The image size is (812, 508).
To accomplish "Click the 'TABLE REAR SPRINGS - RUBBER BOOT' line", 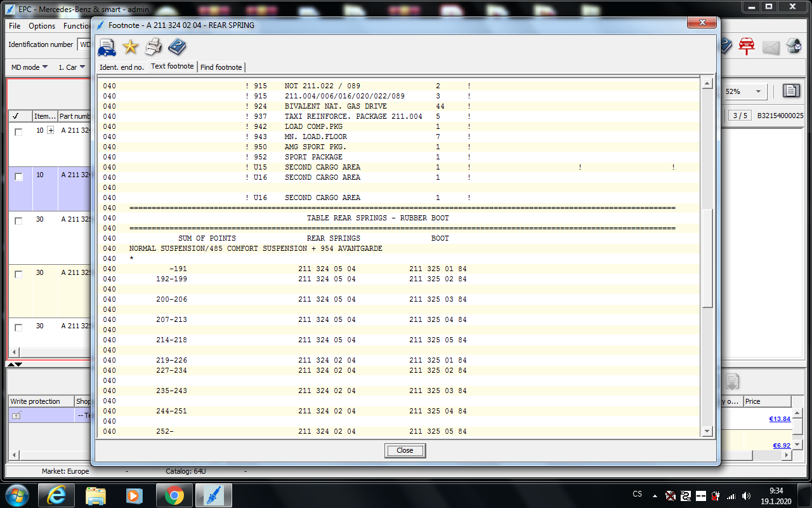I will click(377, 218).
